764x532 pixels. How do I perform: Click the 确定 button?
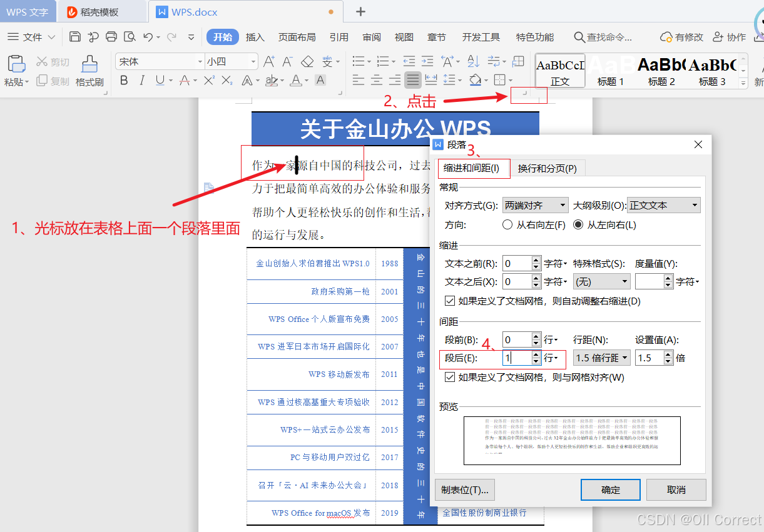610,490
